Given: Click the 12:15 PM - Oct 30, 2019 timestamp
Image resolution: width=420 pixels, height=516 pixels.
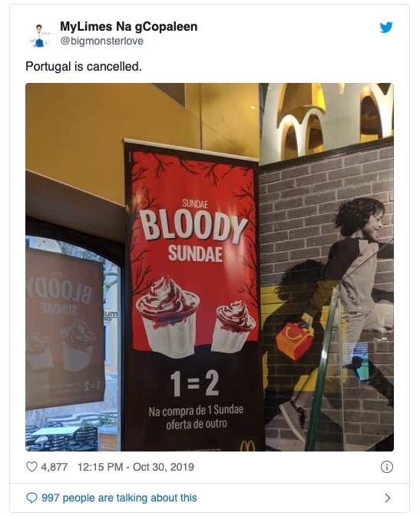Looking at the screenshot, I should (136, 467).
